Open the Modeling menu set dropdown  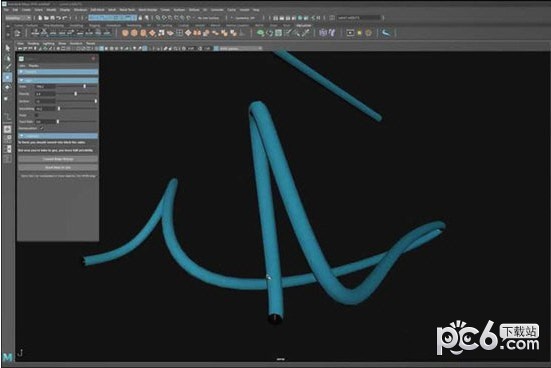point(18,18)
